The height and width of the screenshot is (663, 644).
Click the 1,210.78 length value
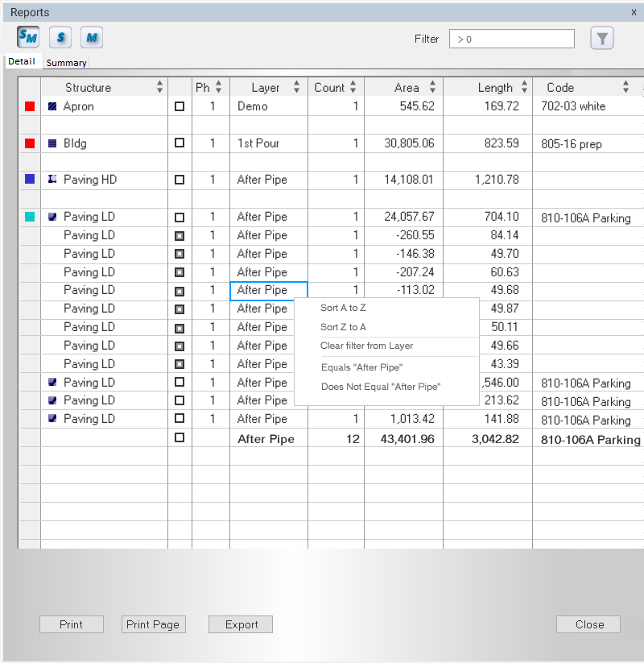tap(497, 180)
